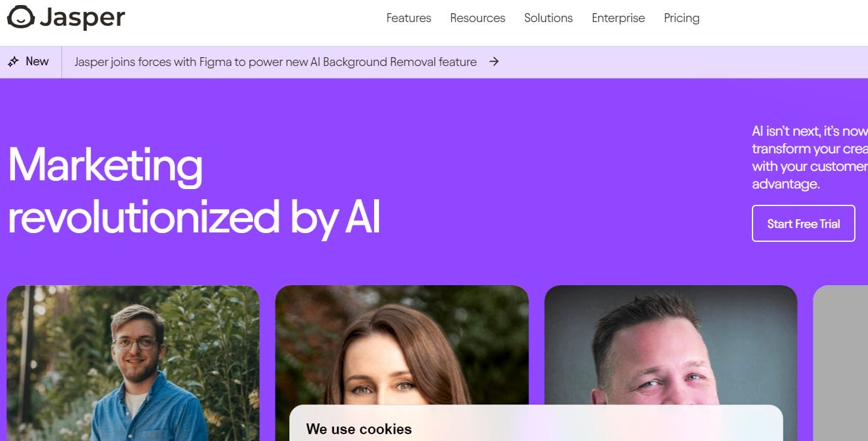Click the Jasper smiley face logo icon

[21, 18]
